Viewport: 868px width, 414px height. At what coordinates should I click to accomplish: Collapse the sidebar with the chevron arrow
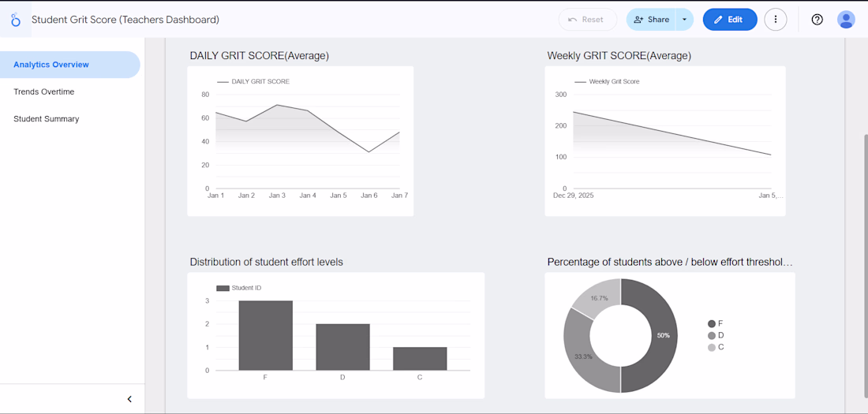coord(129,399)
